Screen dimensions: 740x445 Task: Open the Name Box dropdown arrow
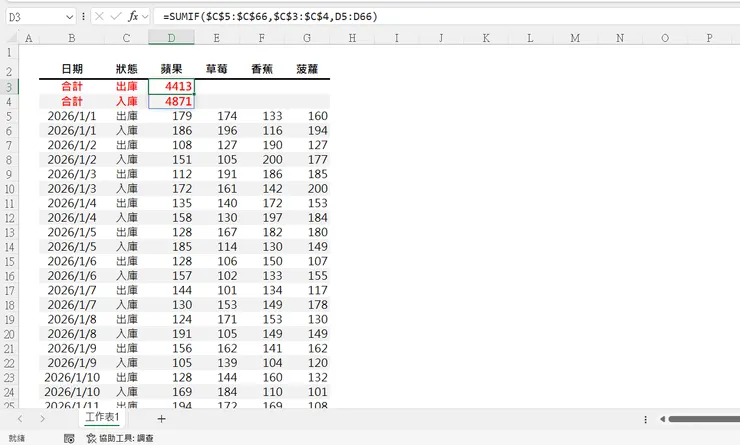(69, 17)
